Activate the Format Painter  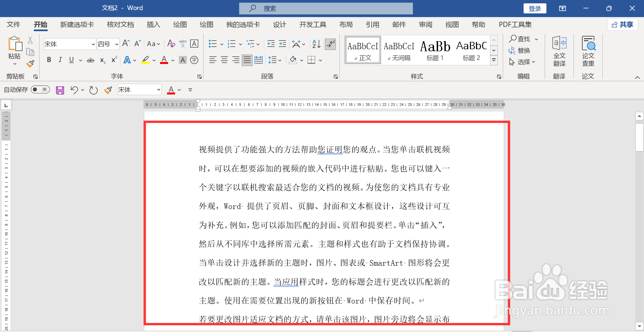(30, 64)
